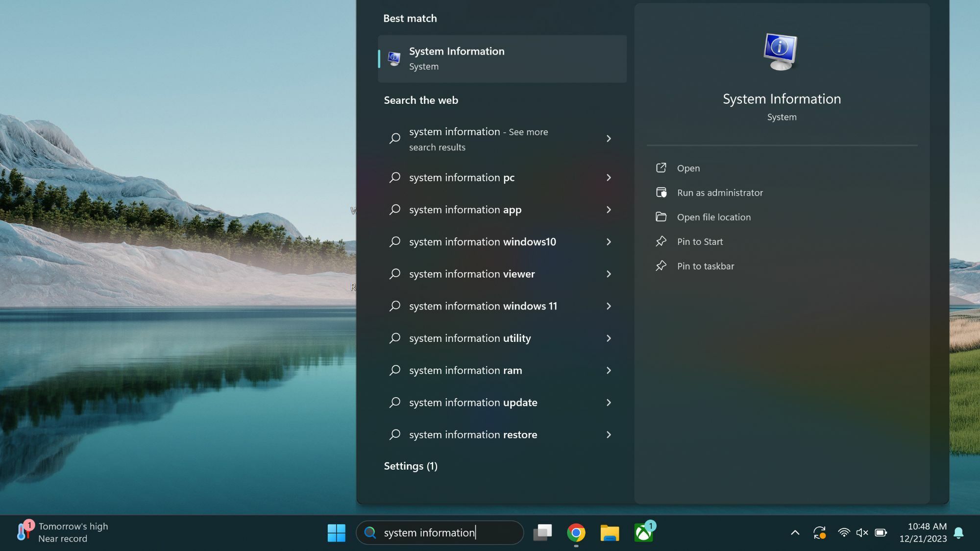Viewport: 980px width, 551px height.
Task: Expand the 'system information utility' chevron
Action: coord(609,338)
